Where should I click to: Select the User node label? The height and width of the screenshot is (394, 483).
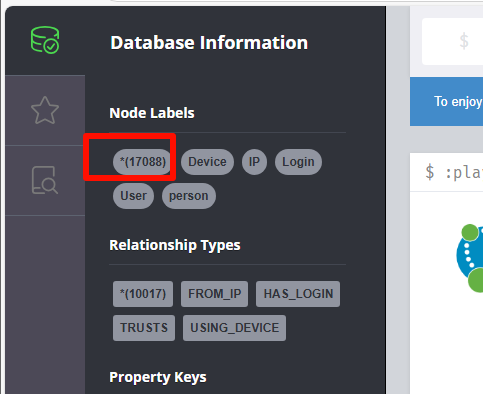[133, 196]
